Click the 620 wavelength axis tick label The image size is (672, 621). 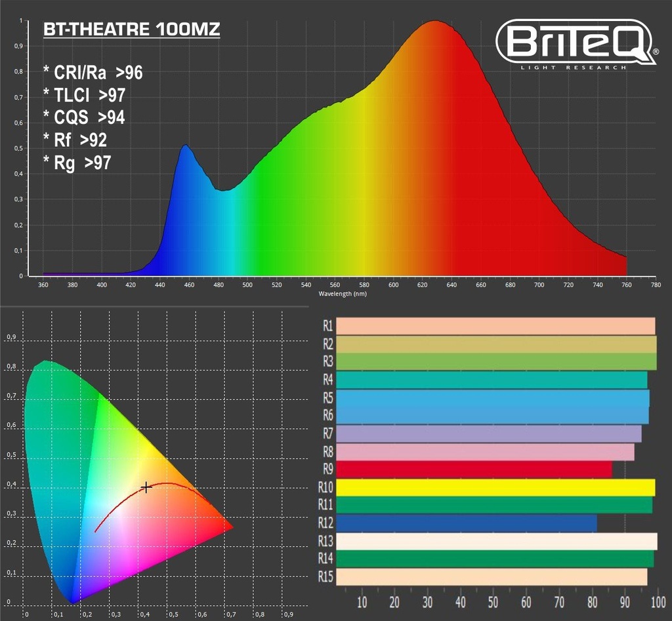[423, 285]
